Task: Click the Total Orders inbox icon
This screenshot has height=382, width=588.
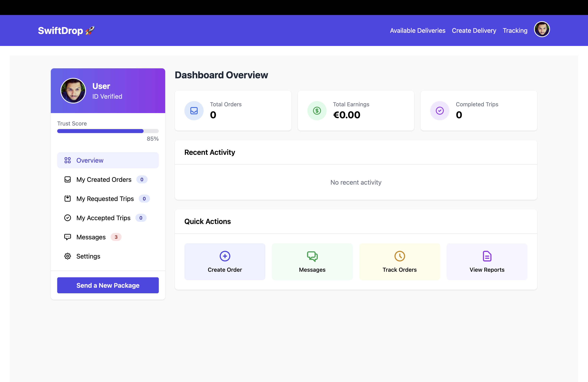Action: pos(194,110)
